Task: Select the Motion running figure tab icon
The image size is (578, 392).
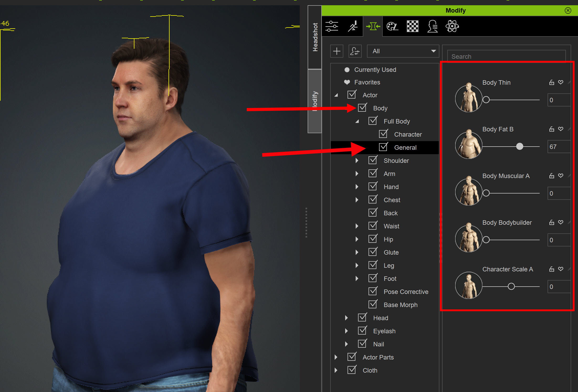Action: 353,26
